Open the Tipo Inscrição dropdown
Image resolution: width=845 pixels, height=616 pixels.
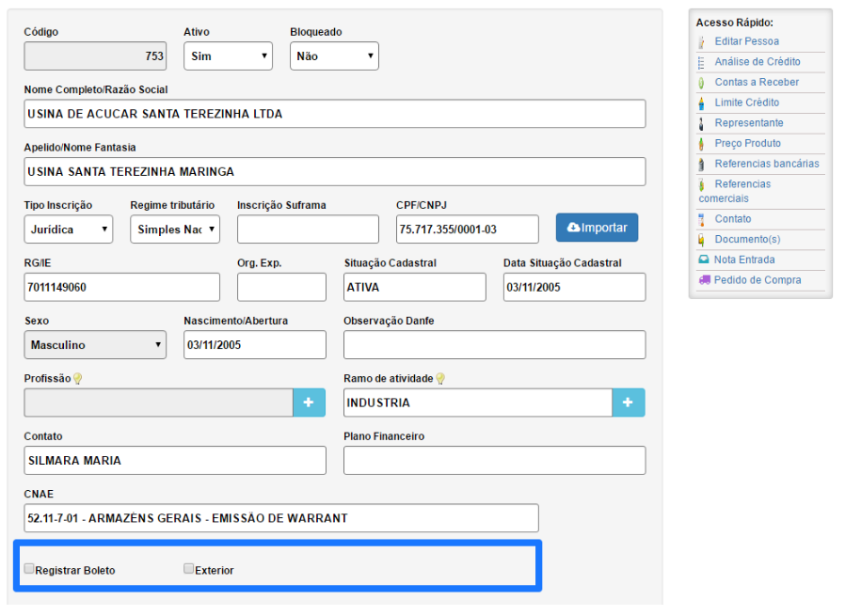tap(68, 229)
